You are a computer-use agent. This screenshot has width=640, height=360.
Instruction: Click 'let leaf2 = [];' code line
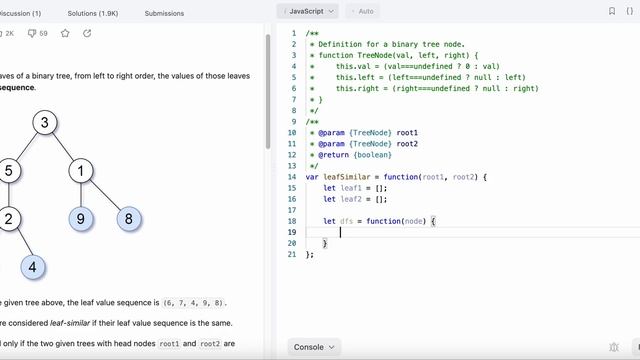click(355, 199)
